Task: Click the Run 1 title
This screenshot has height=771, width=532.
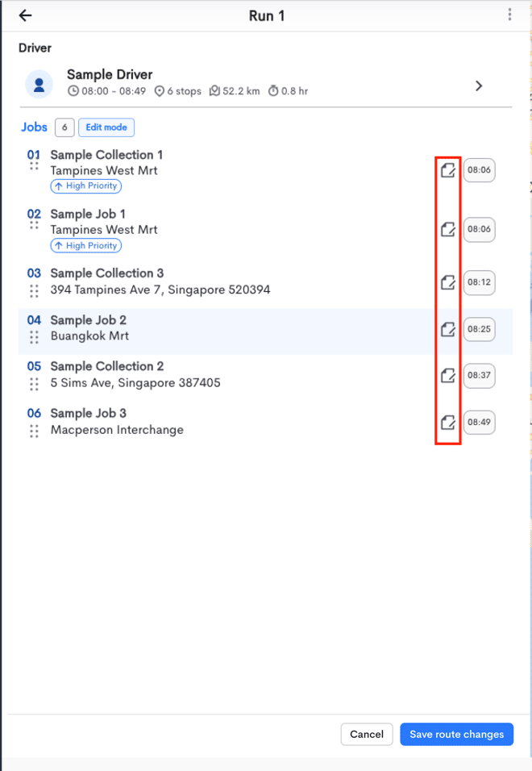Action: click(267, 16)
